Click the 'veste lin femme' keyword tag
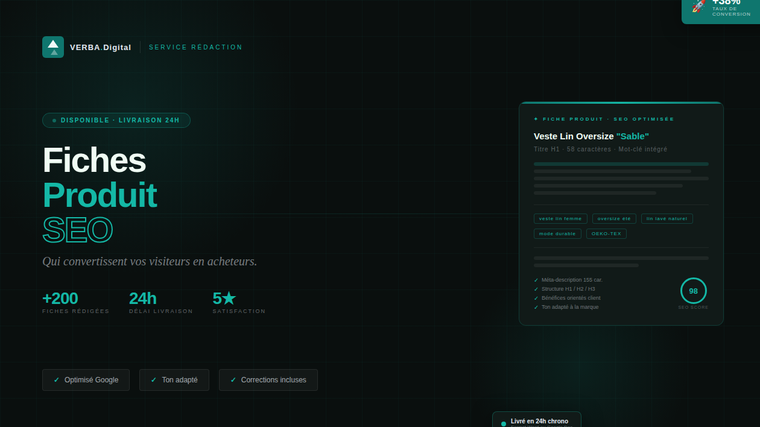 click(x=560, y=219)
